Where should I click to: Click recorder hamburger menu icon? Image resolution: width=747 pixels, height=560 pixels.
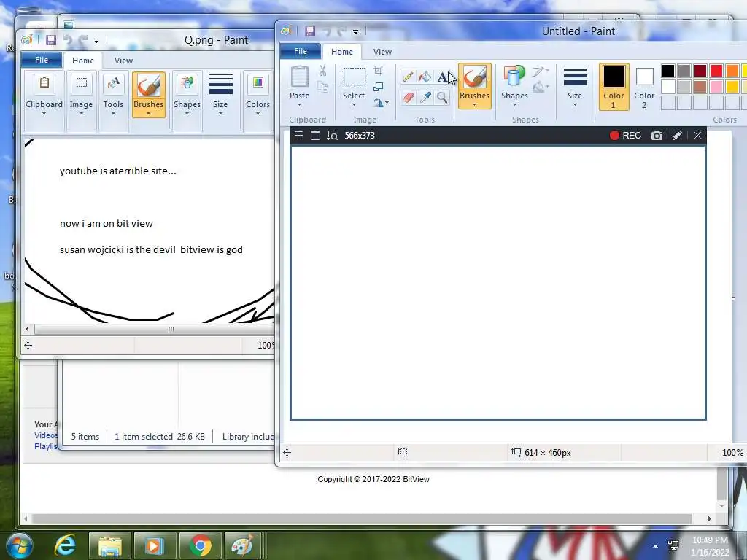coord(298,135)
